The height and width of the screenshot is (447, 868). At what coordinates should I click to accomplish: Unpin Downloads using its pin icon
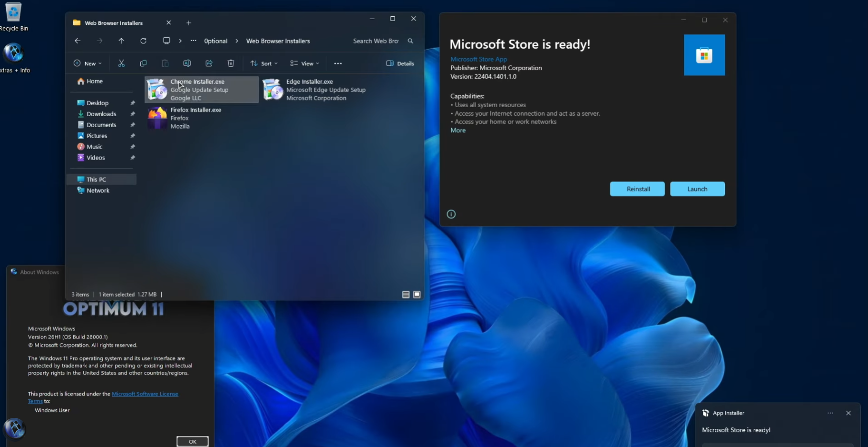133,114
